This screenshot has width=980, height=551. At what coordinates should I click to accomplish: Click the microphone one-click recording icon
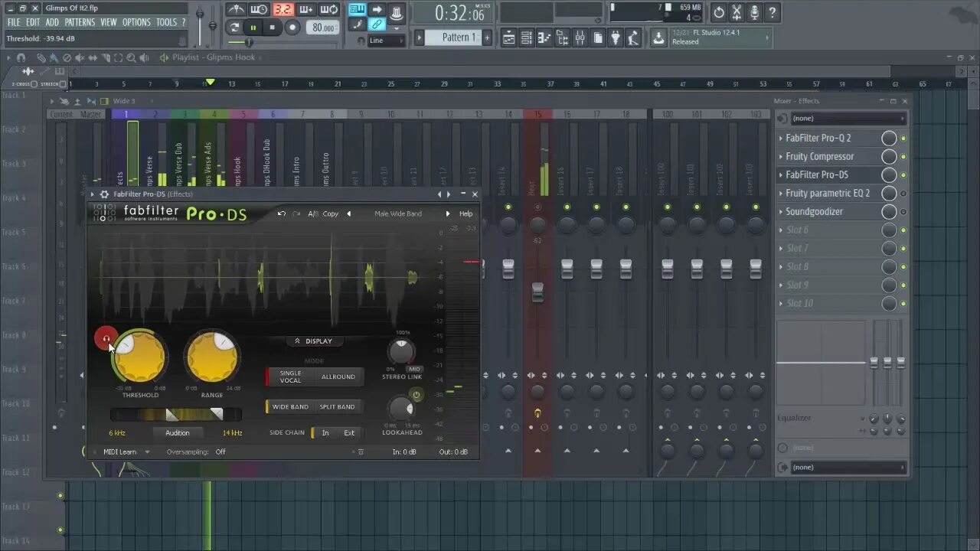[x=754, y=12]
